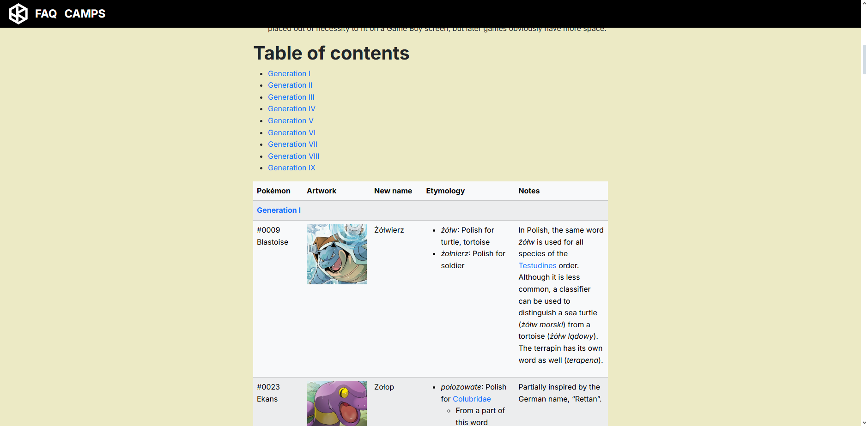The height and width of the screenshot is (426, 868).
Task: Jump to Generation VI in contents
Action: pos(291,132)
